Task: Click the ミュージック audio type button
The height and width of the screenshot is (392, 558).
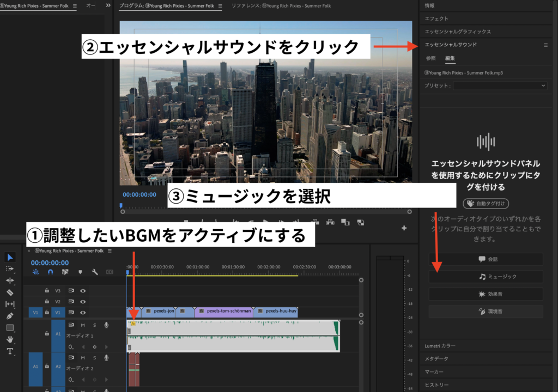Action: point(486,277)
